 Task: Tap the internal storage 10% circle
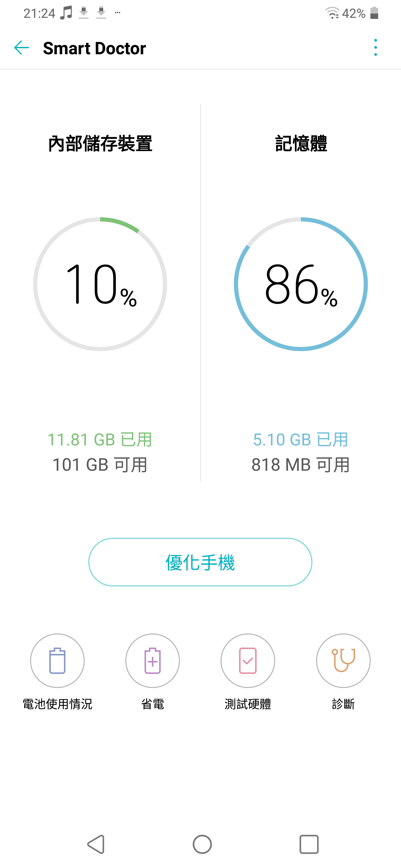click(x=100, y=284)
